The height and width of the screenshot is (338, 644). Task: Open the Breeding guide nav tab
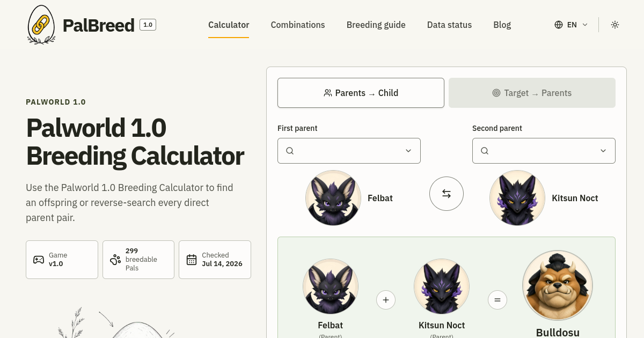pyautogui.click(x=376, y=25)
